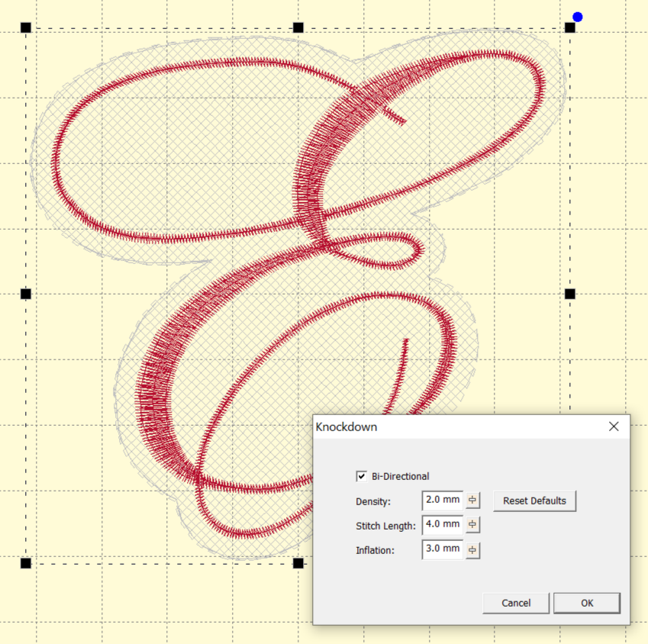Screen dimensions: 648x644
Task: Click the bottom-left selection handle
Action: click(x=26, y=563)
